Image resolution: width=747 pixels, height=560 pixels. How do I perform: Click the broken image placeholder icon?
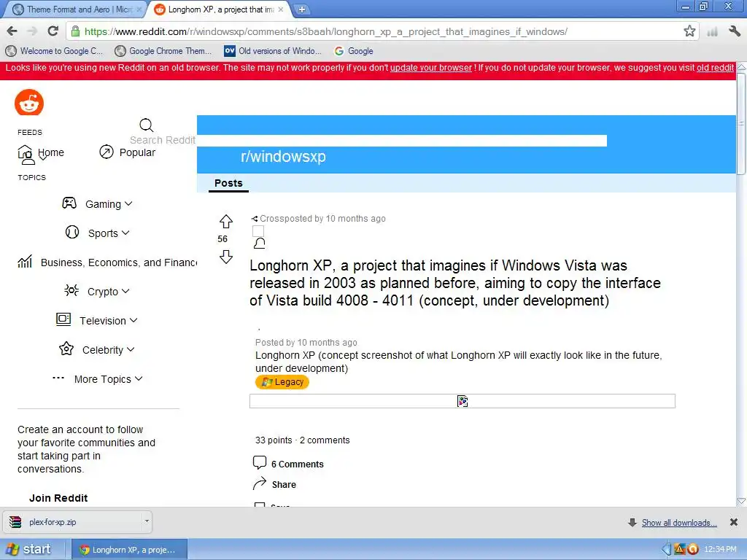click(462, 401)
